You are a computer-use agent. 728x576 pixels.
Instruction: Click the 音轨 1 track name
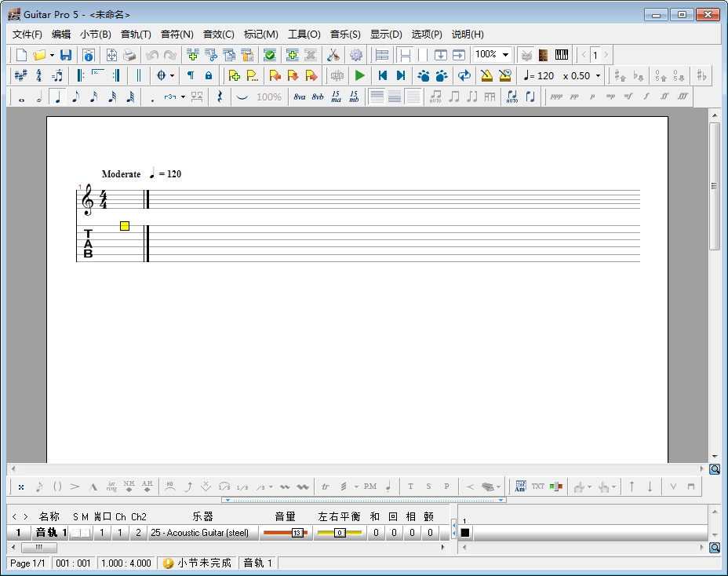[x=51, y=533]
